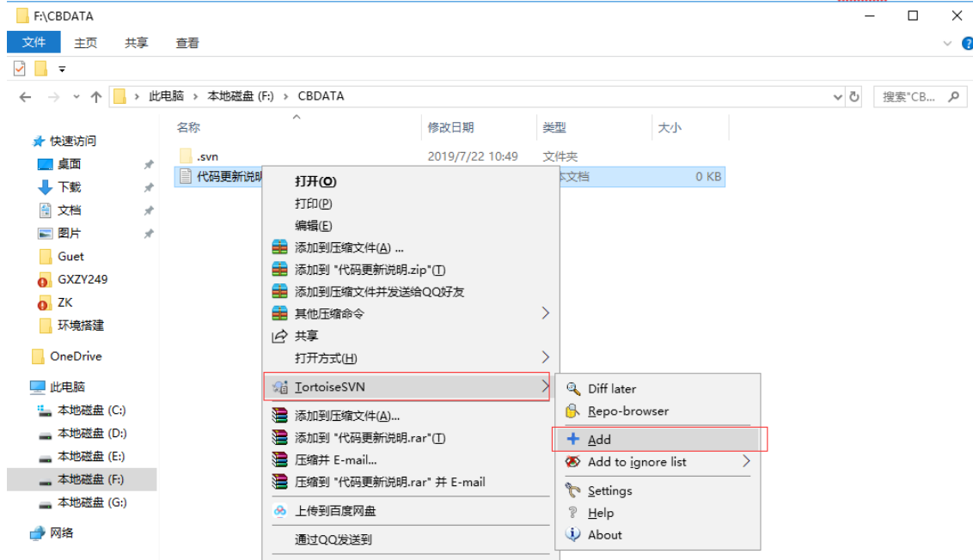Click the Repo-browser icon

click(572, 411)
